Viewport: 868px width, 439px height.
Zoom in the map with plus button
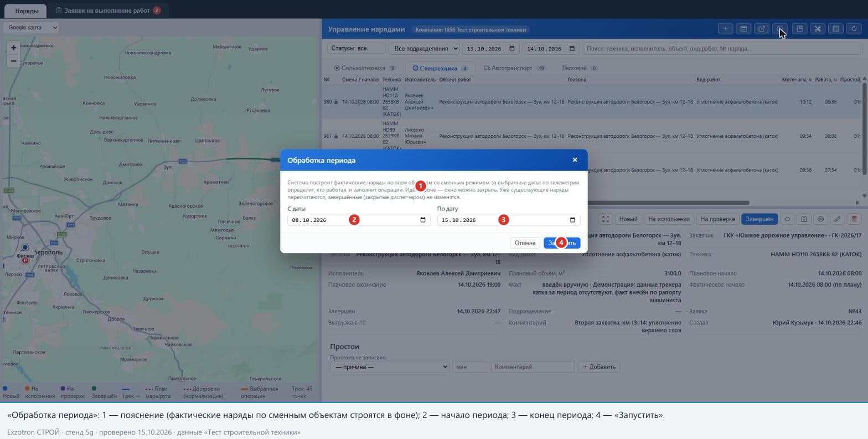point(13,48)
